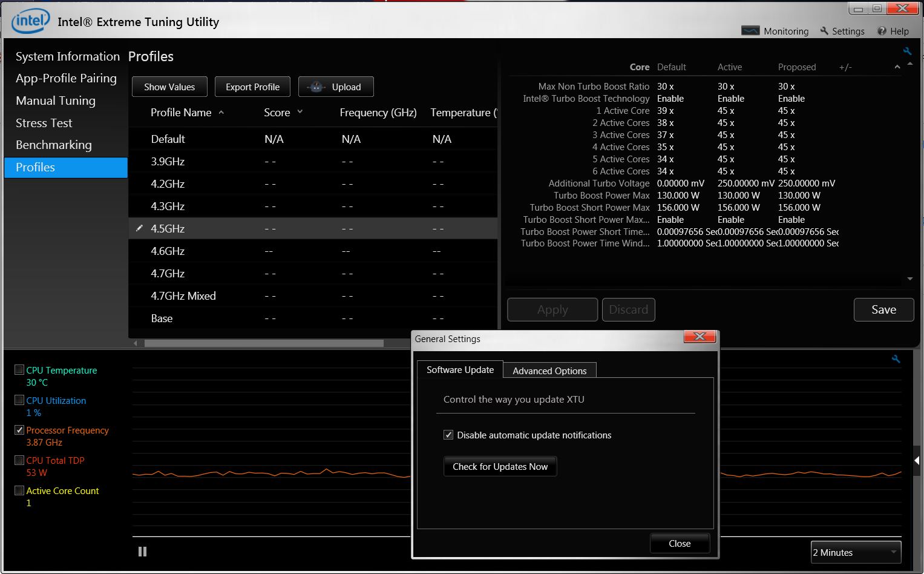Click the Export Profile button

pyautogui.click(x=252, y=87)
